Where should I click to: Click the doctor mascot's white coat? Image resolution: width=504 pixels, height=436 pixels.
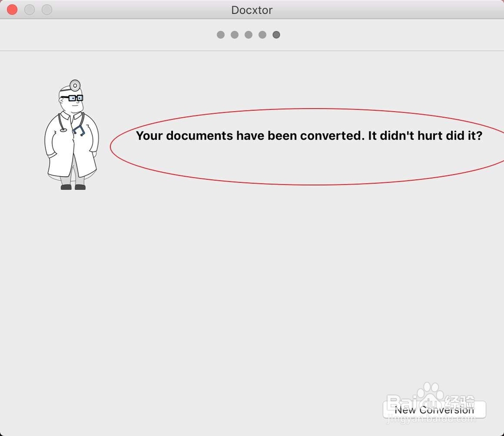[x=72, y=144]
